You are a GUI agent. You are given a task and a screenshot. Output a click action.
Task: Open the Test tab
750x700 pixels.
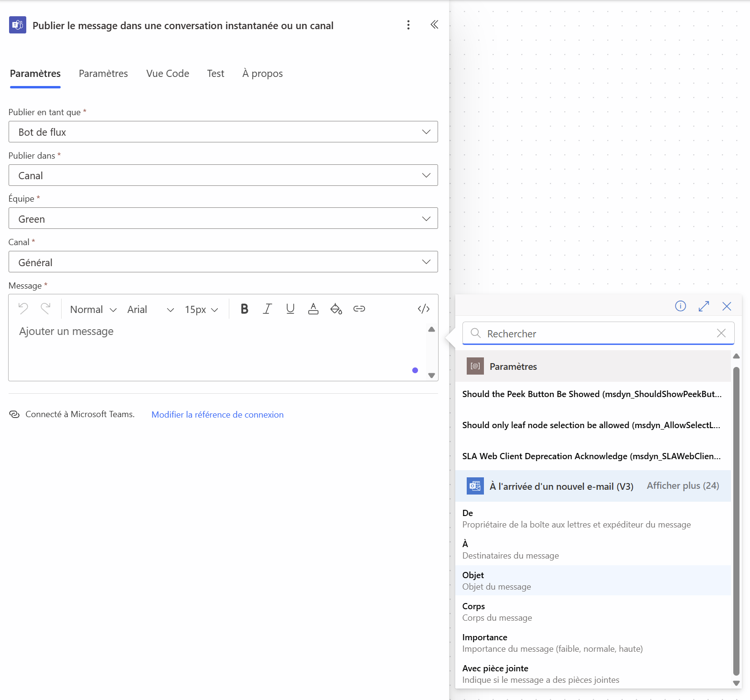pos(215,74)
